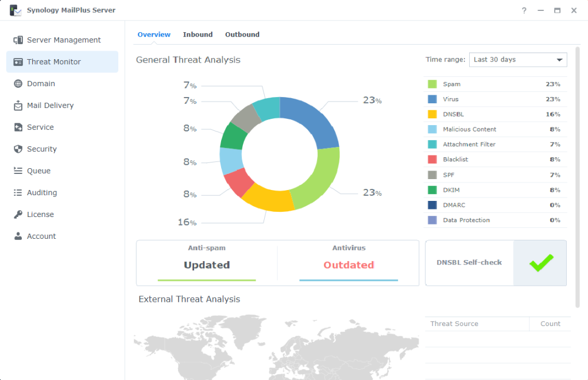Screen dimensions: 588x380
Task: Click the DNSBL Self-check label
Action: 469,262
